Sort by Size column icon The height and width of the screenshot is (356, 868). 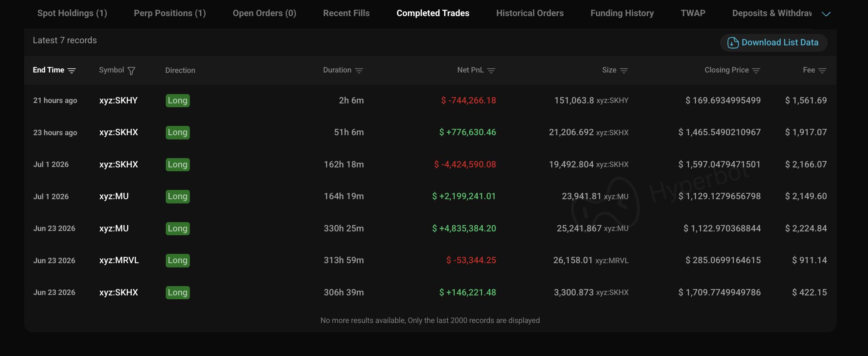pos(624,70)
